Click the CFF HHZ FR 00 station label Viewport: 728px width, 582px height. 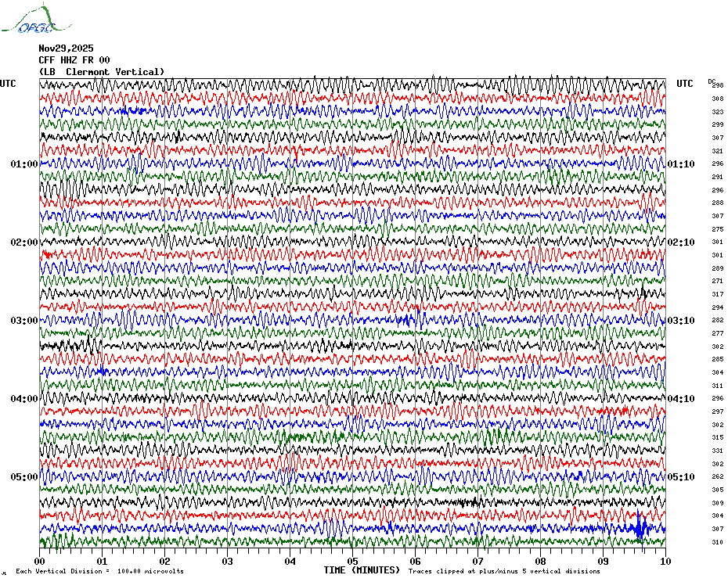(x=74, y=59)
